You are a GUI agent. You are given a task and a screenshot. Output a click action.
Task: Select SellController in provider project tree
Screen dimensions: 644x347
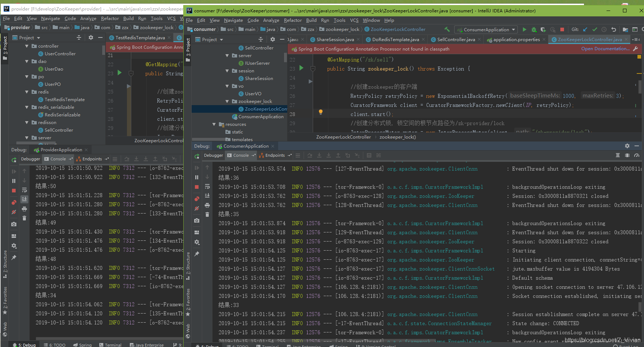point(59,130)
